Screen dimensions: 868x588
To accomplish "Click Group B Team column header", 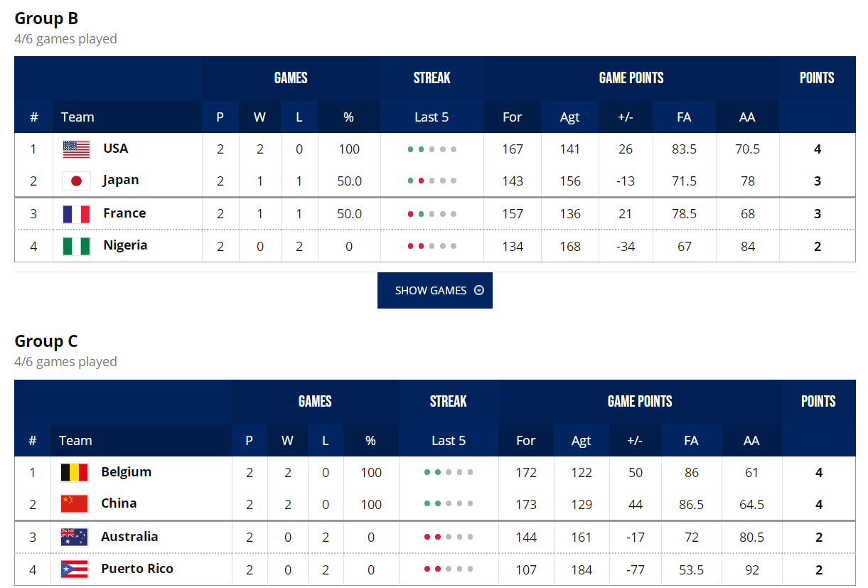I will click(x=77, y=117).
